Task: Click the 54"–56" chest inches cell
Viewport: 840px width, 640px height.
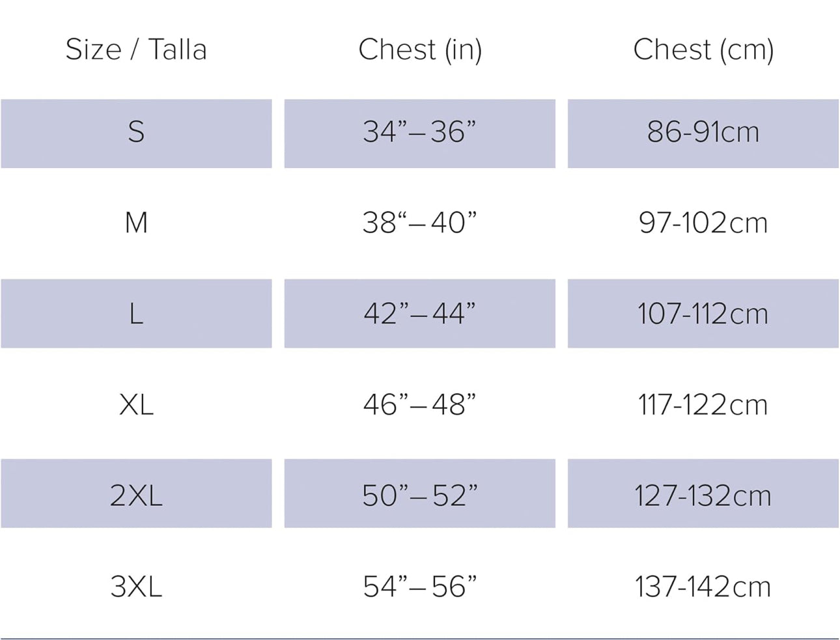Action: 420,587
